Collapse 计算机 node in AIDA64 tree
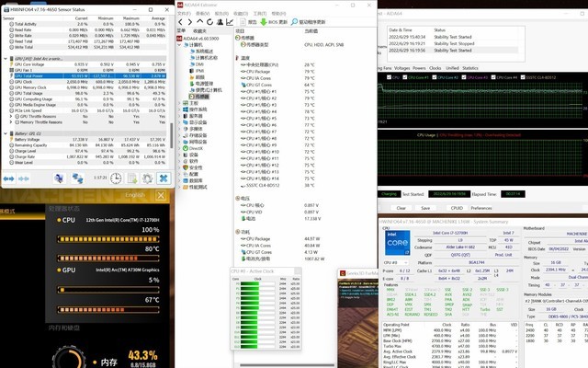Image resolution: width=588 pixels, height=368 pixels. click(179, 45)
